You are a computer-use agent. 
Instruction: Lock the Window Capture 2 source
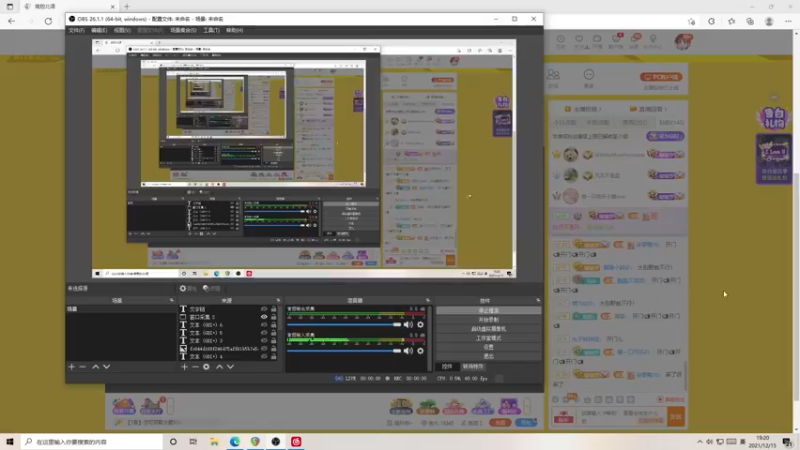coord(273,317)
